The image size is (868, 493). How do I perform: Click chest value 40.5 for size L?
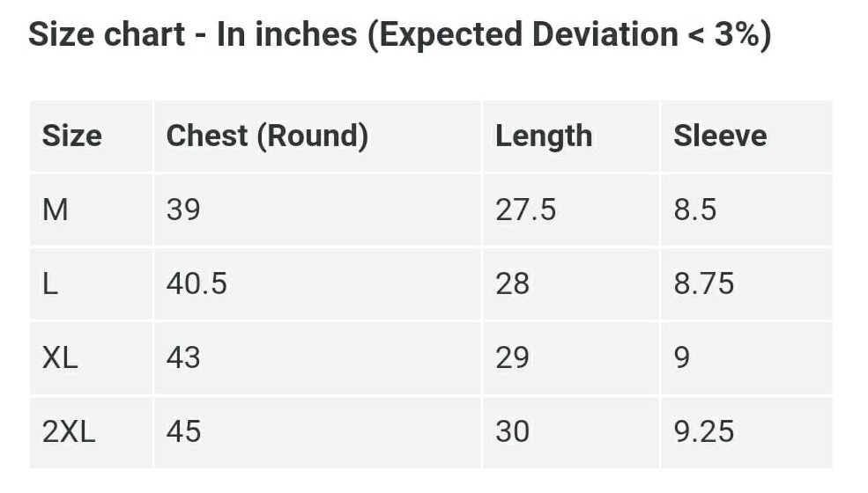[197, 283]
